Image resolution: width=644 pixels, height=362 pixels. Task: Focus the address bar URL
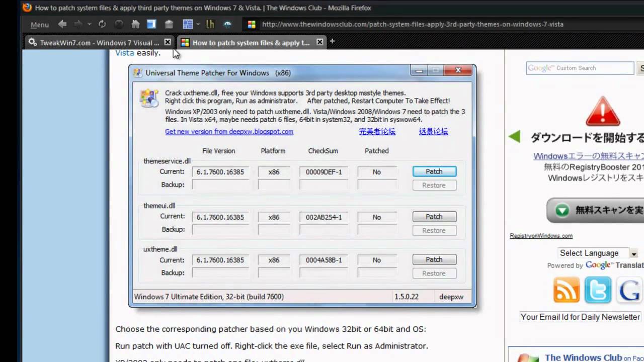coord(413,24)
